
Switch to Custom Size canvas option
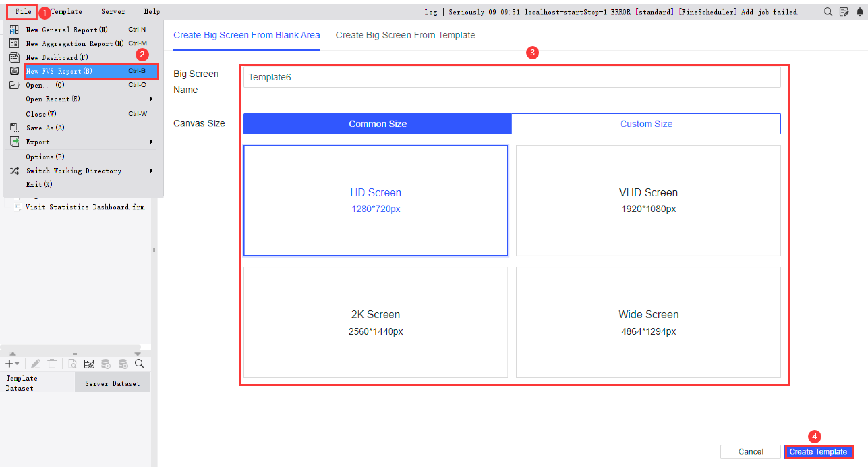646,124
